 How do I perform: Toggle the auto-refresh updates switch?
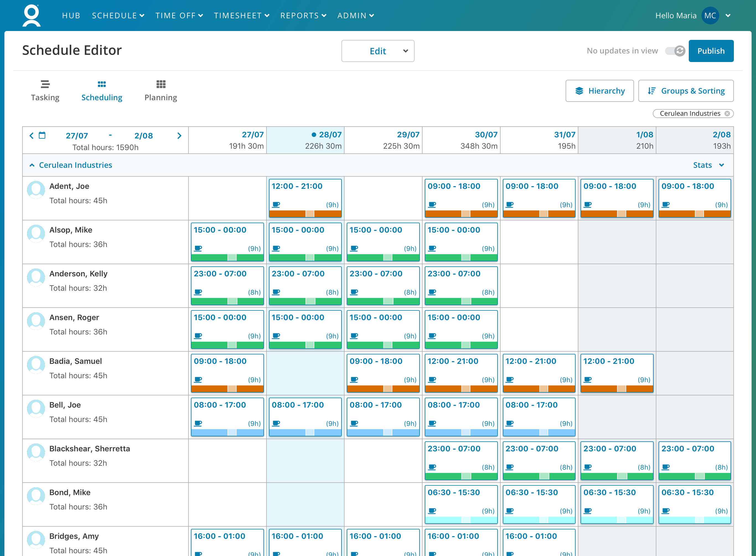675,51
